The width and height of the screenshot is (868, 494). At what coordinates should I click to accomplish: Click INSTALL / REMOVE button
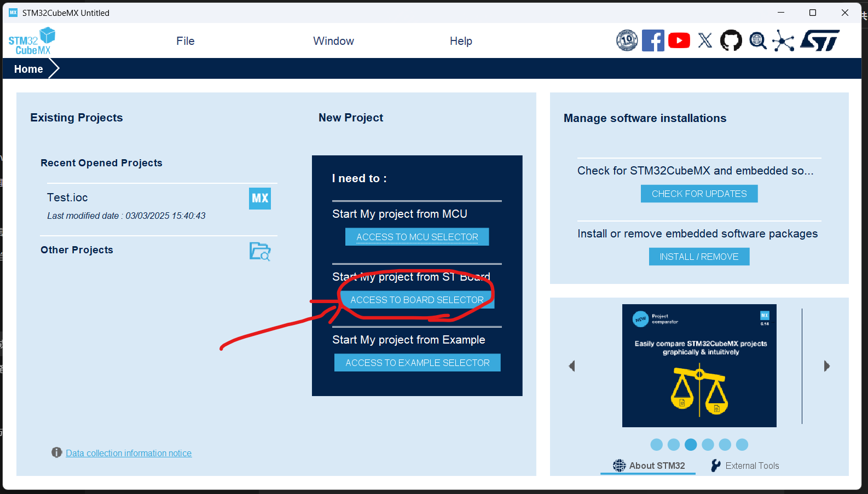pos(699,257)
